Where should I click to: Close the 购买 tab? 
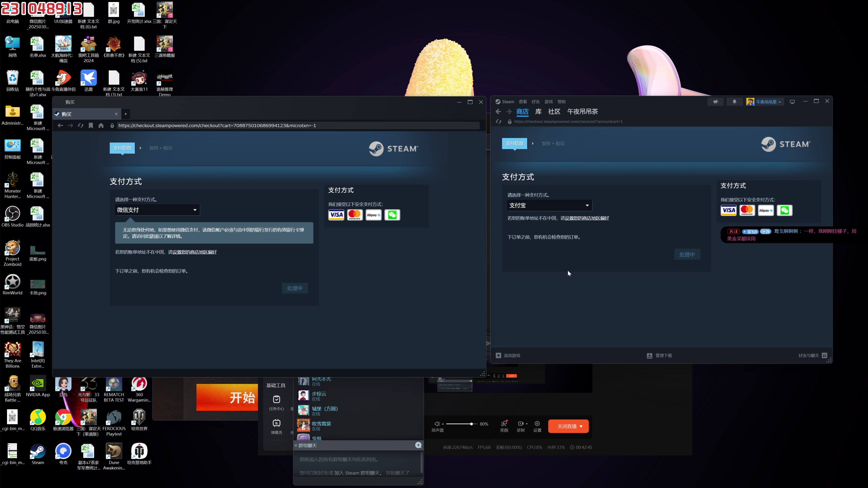(x=116, y=114)
